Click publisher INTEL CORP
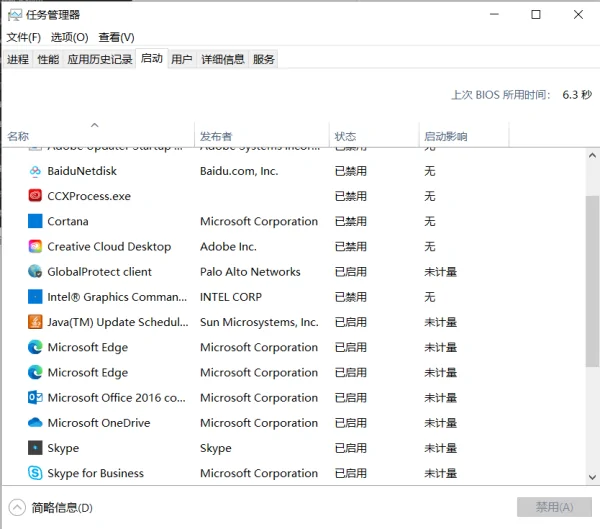Screen dimensions: 600x529 pos(231,297)
